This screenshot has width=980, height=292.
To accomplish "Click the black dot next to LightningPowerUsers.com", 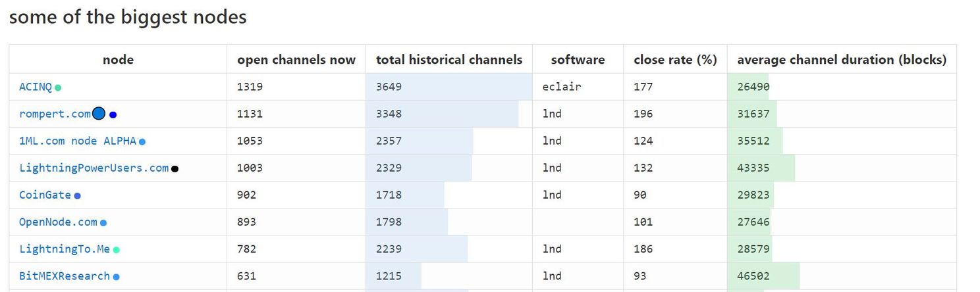I will click(x=175, y=169).
